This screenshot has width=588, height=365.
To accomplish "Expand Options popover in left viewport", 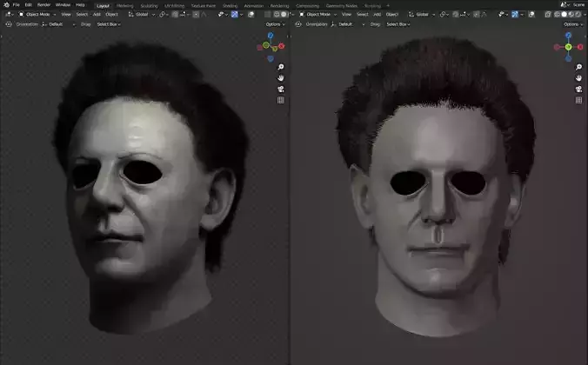I will [x=275, y=24].
